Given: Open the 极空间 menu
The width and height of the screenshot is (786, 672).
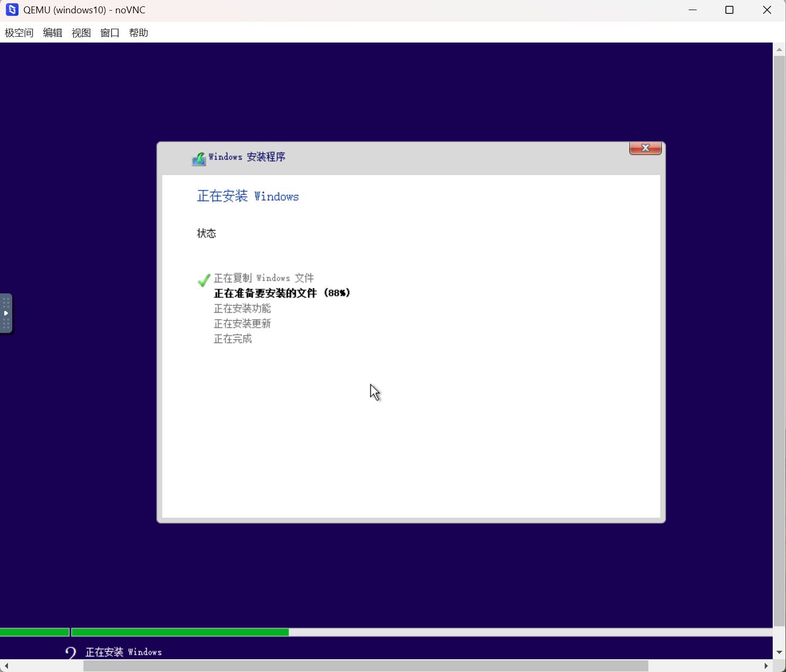Looking at the screenshot, I should [19, 33].
